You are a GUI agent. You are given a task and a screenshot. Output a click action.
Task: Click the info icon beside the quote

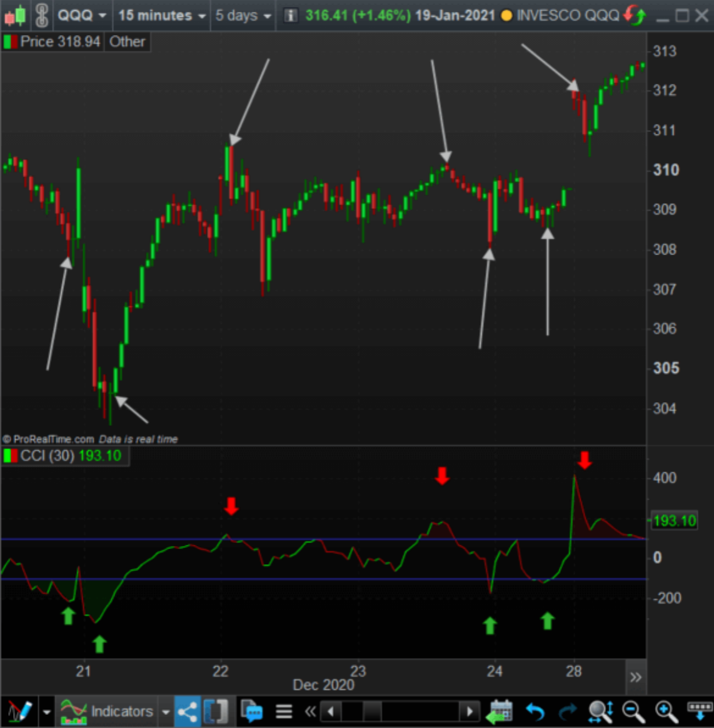click(x=290, y=15)
